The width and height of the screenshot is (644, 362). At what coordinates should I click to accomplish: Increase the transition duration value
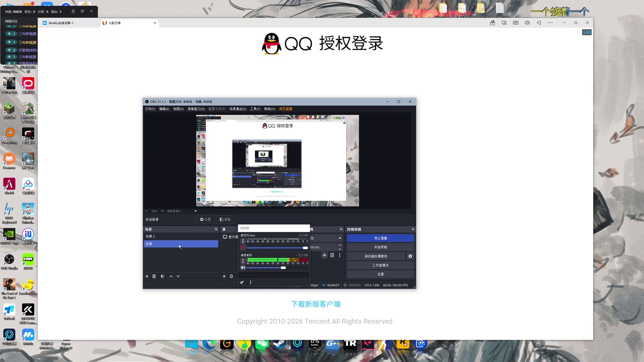coord(340,245)
